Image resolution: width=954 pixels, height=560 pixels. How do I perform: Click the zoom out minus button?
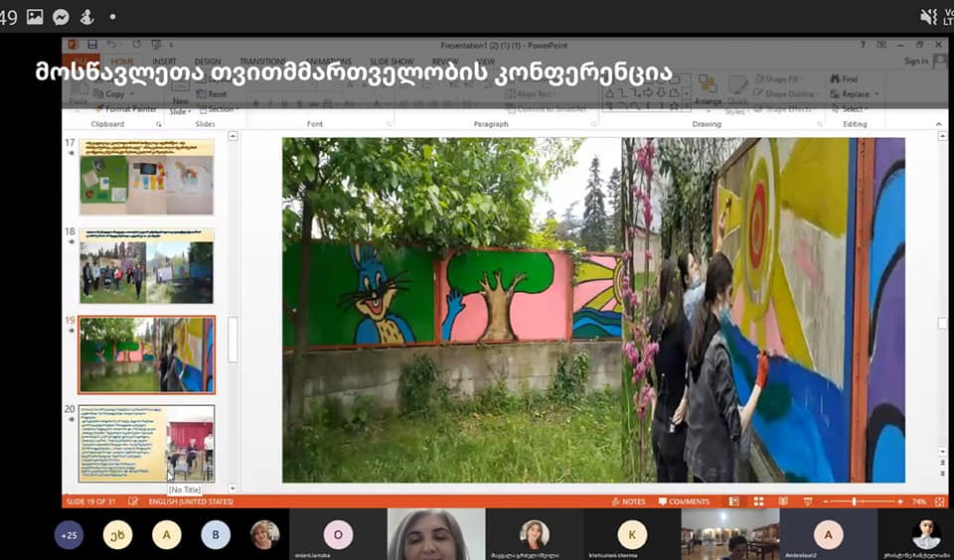(827, 501)
